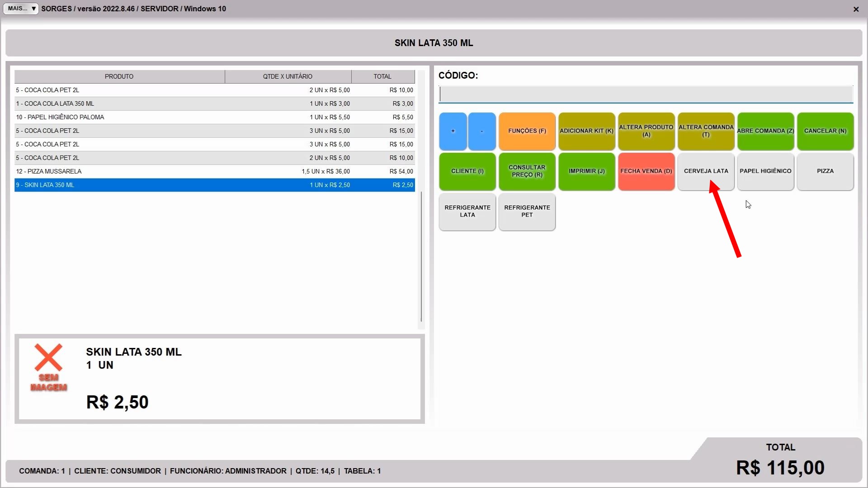Image resolution: width=868 pixels, height=488 pixels.
Task: Click the Sem Imagem product thumbnail
Action: (x=48, y=368)
